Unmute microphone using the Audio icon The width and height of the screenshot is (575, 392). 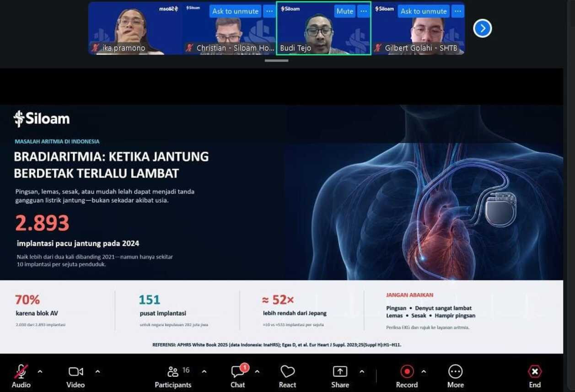[x=21, y=371]
